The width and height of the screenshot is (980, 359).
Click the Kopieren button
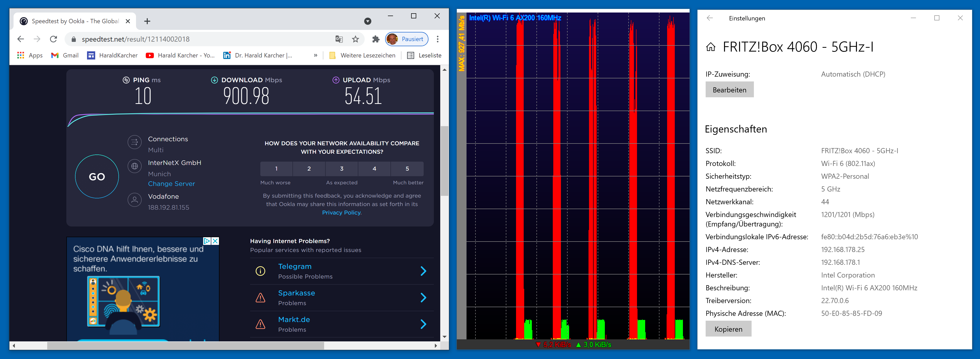pyautogui.click(x=728, y=329)
